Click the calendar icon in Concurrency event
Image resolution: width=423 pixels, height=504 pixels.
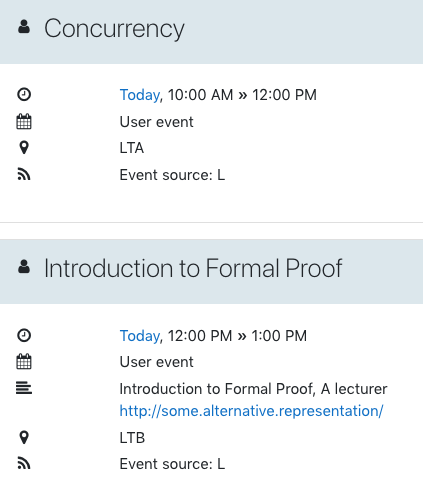(24, 121)
